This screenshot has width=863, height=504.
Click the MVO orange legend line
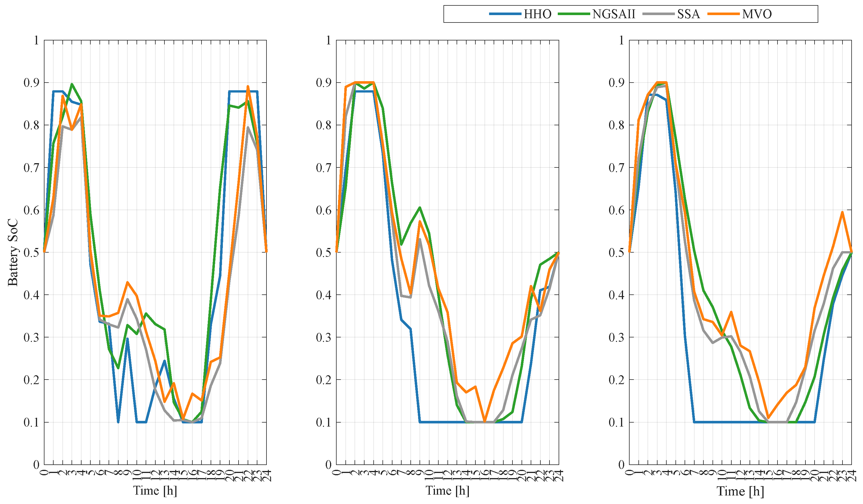(723, 14)
